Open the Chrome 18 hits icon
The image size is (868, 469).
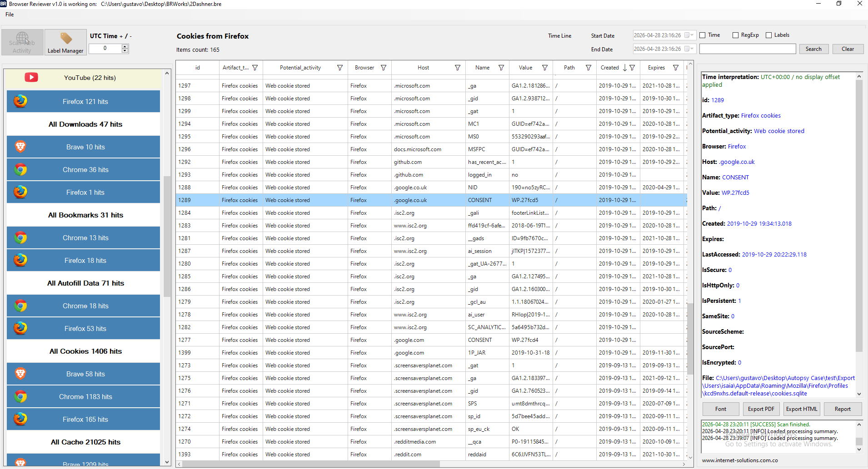[20, 306]
